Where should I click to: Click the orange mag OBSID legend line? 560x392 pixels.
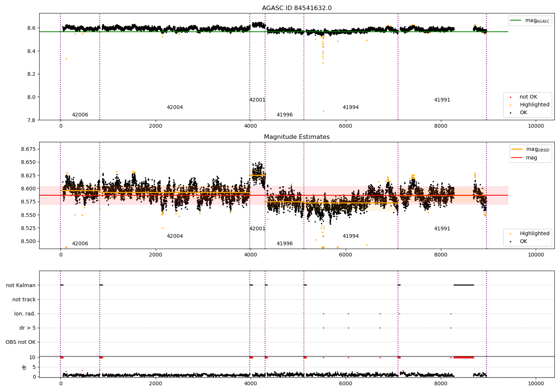click(517, 149)
